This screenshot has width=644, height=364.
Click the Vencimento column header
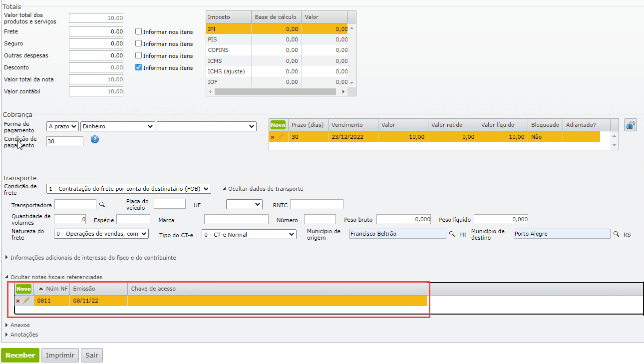click(x=347, y=125)
